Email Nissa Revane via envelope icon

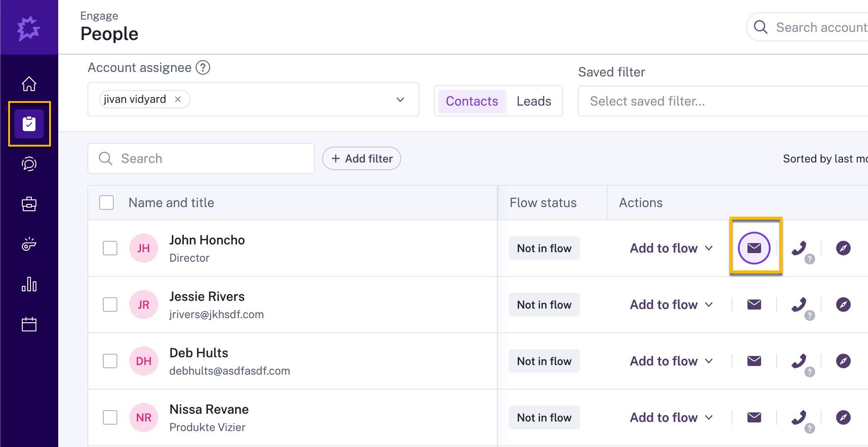tap(754, 417)
